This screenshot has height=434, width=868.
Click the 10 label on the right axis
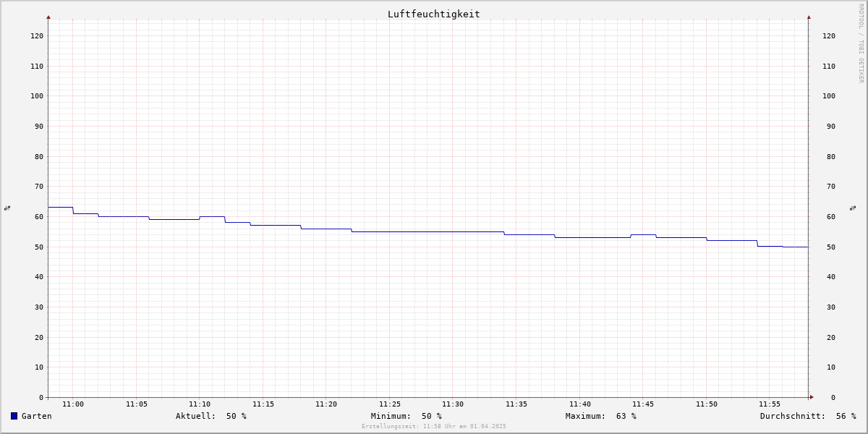tap(831, 367)
